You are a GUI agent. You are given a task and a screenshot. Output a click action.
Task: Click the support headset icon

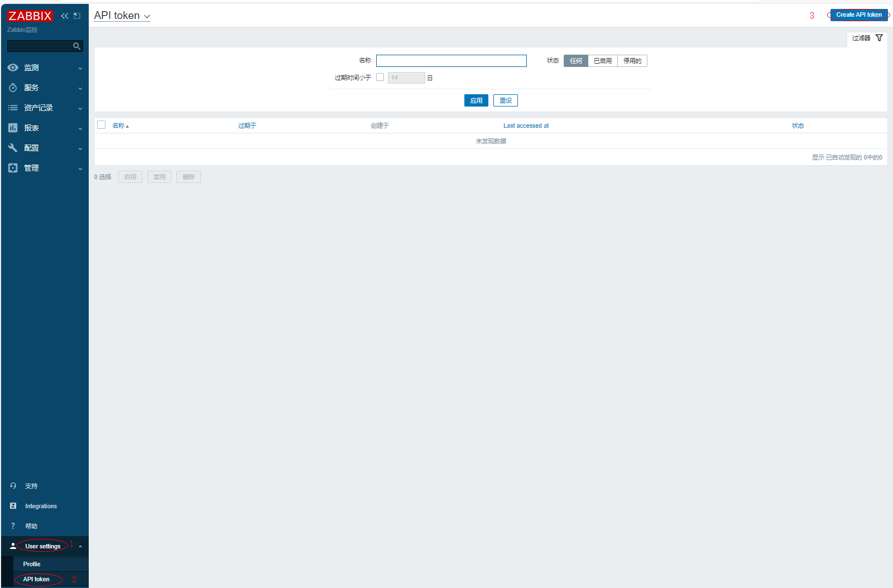13,486
